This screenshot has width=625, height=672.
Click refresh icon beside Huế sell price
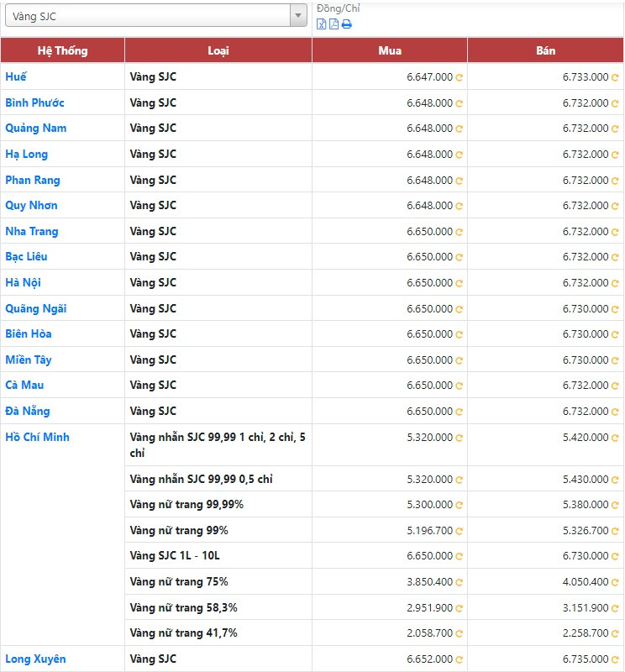click(615, 77)
